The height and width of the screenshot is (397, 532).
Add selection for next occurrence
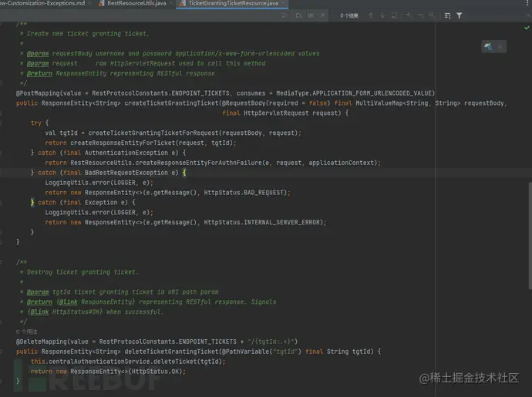(409, 15)
